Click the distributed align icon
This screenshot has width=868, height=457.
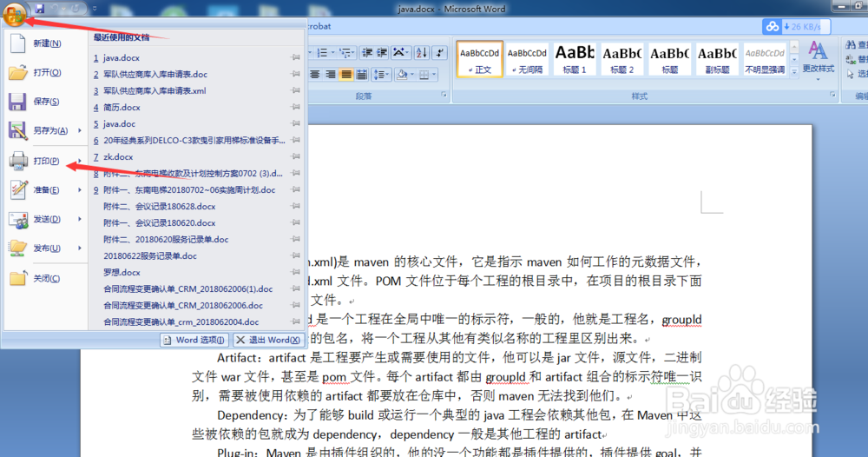coord(361,74)
